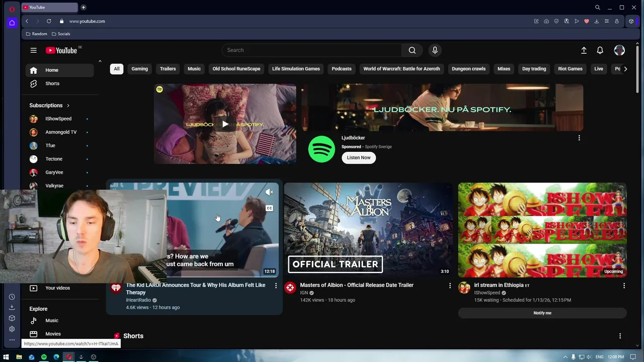Open Spotify ad three-dot options
Screen dimensions: 644x362
[579, 138]
